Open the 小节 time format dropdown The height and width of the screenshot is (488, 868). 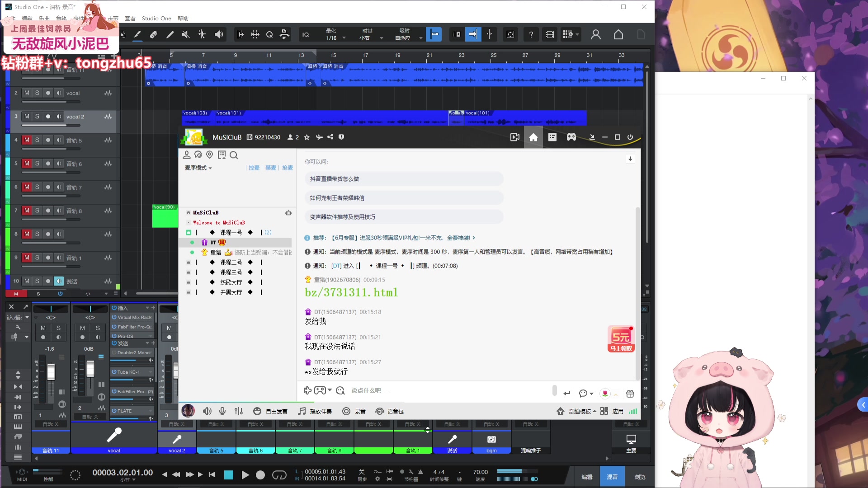click(128, 480)
